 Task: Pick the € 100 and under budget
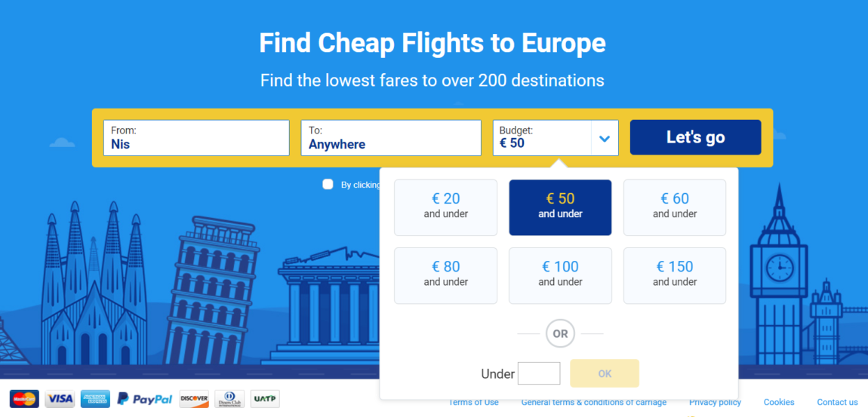[x=560, y=275]
